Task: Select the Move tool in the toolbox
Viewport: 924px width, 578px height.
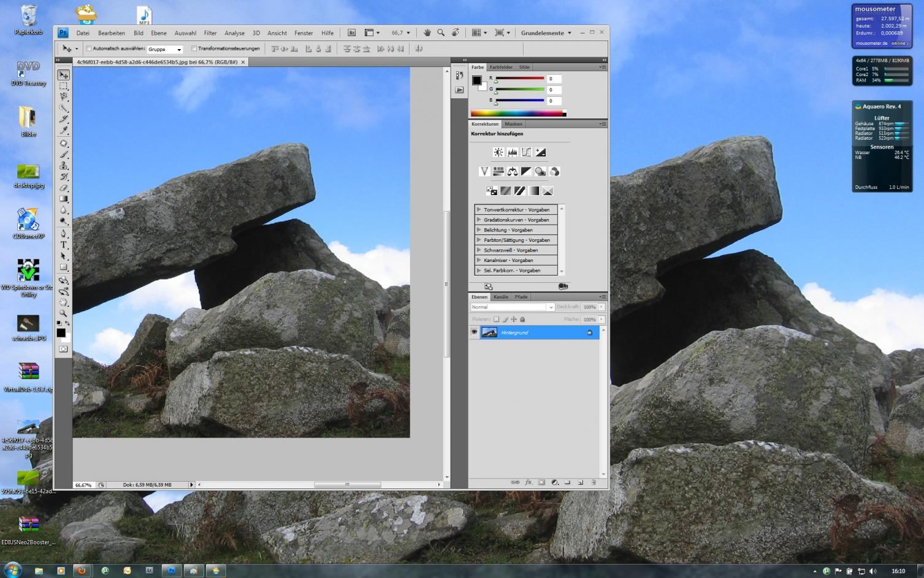Action: [64, 75]
